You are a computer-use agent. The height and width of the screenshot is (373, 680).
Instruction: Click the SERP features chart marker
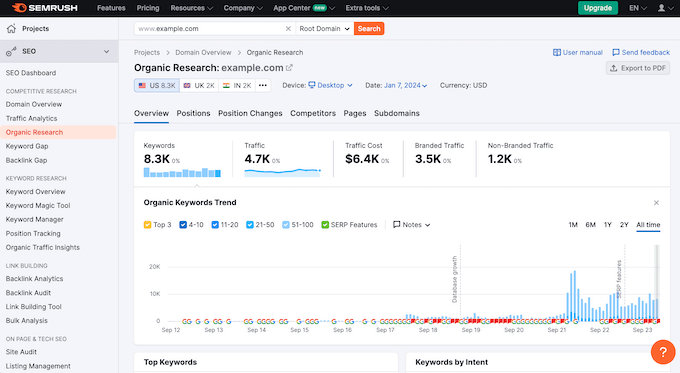pyautogui.click(x=619, y=279)
